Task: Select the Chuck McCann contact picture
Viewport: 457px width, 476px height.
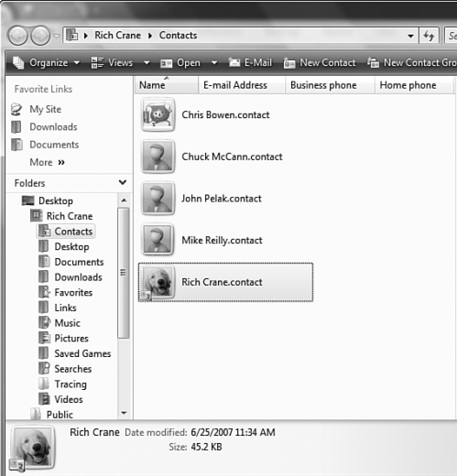Action: click(x=158, y=157)
